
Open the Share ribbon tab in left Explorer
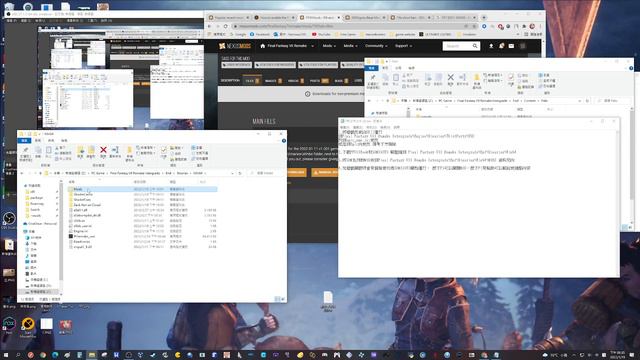click(51, 140)
